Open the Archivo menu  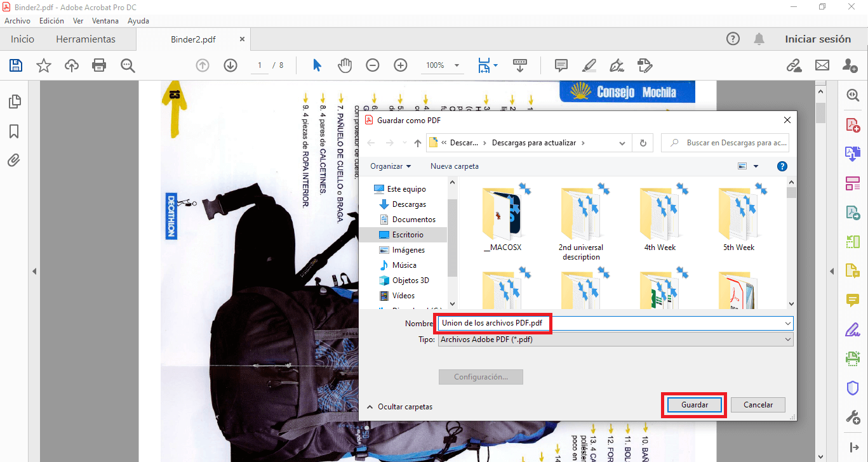(17, 21)
